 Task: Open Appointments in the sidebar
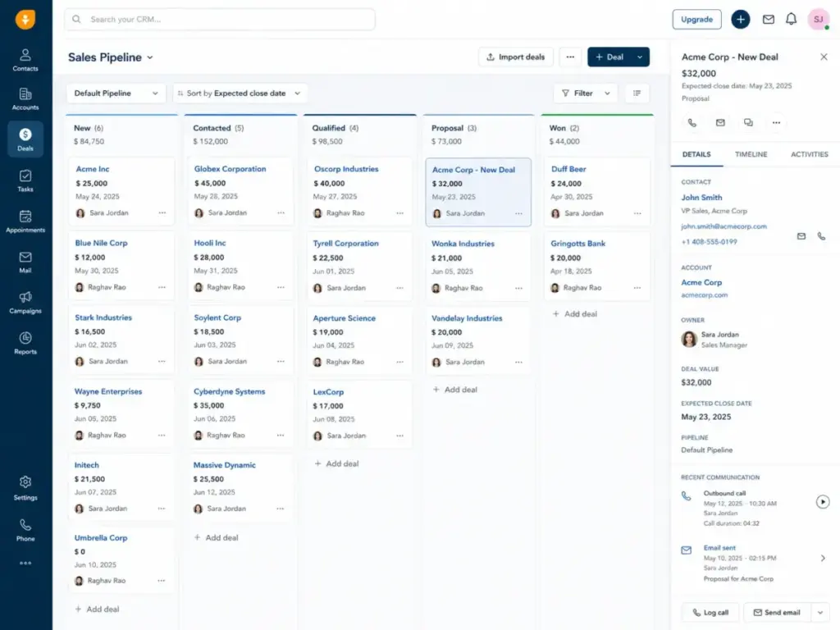click(25, 221)
